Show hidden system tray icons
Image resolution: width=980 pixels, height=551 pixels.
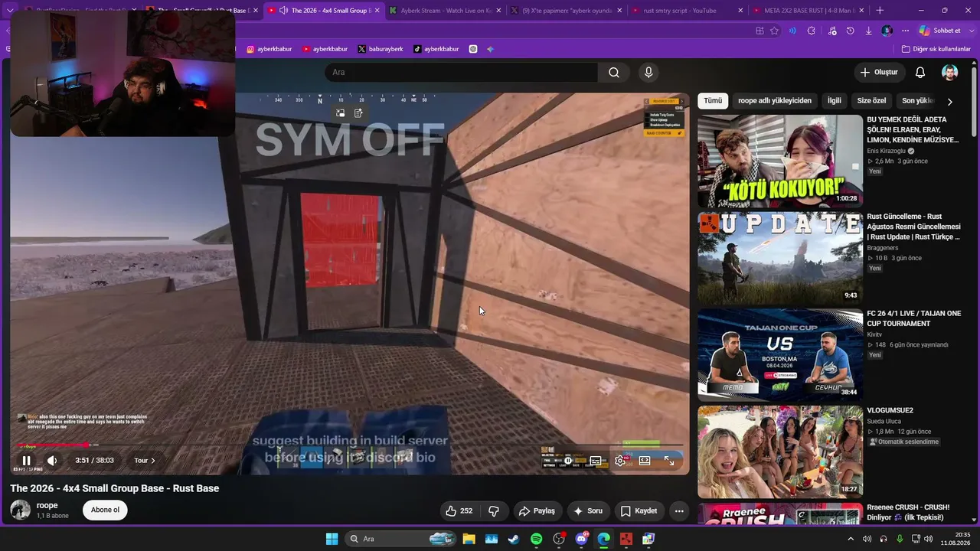point(850,539)
